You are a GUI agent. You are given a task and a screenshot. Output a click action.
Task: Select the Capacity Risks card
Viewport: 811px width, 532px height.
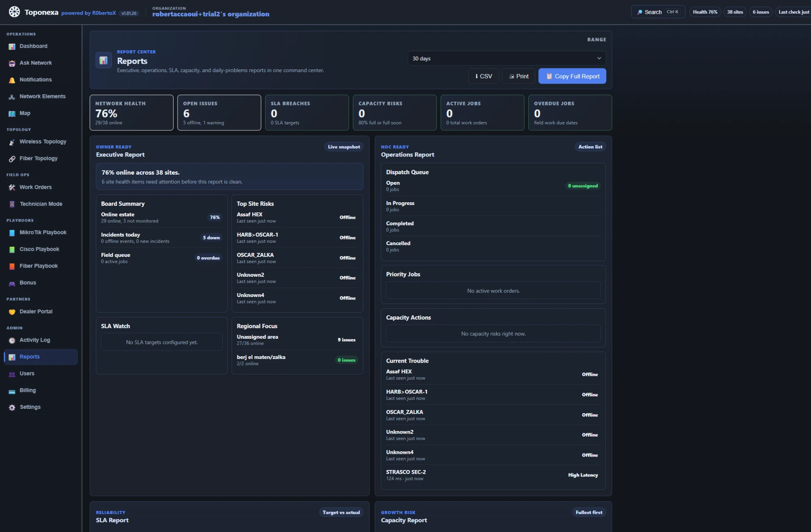tap(395, 113)
